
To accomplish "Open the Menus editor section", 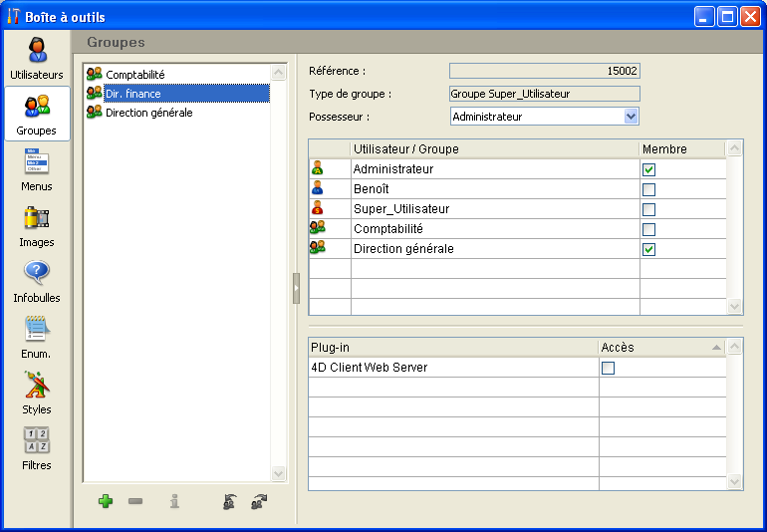I will point(37,169).
